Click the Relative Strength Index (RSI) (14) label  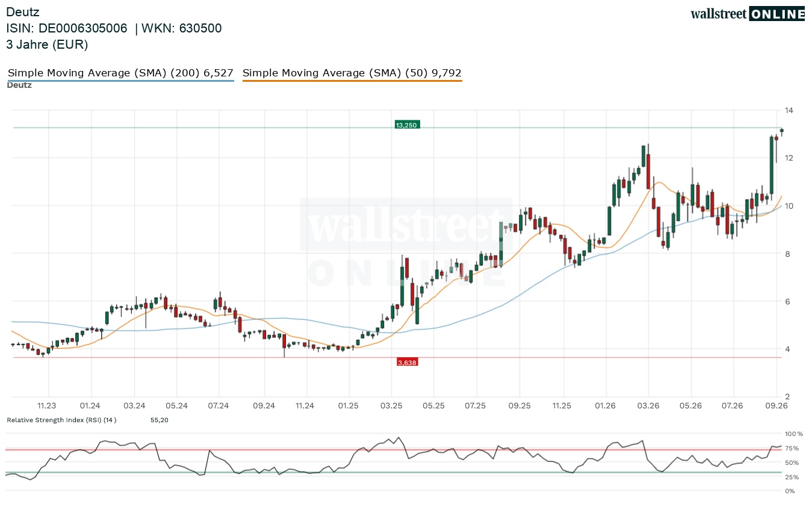(61, 420)
